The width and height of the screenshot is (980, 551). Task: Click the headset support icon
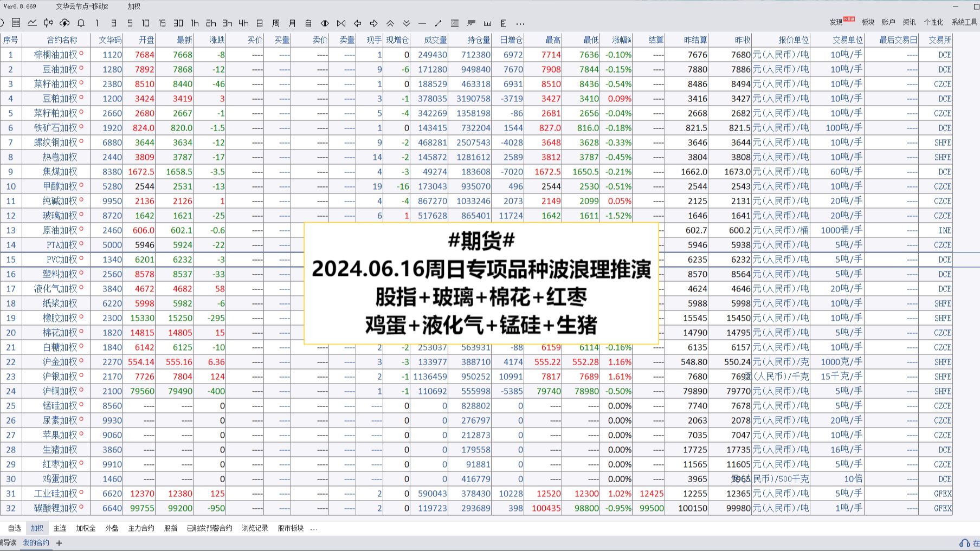[x=964, y=543]
